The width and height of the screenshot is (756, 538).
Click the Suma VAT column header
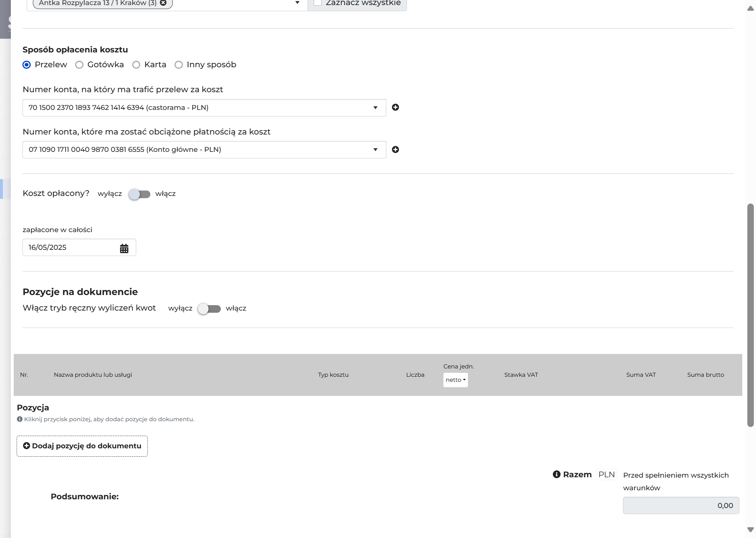[x=641, y=375]
